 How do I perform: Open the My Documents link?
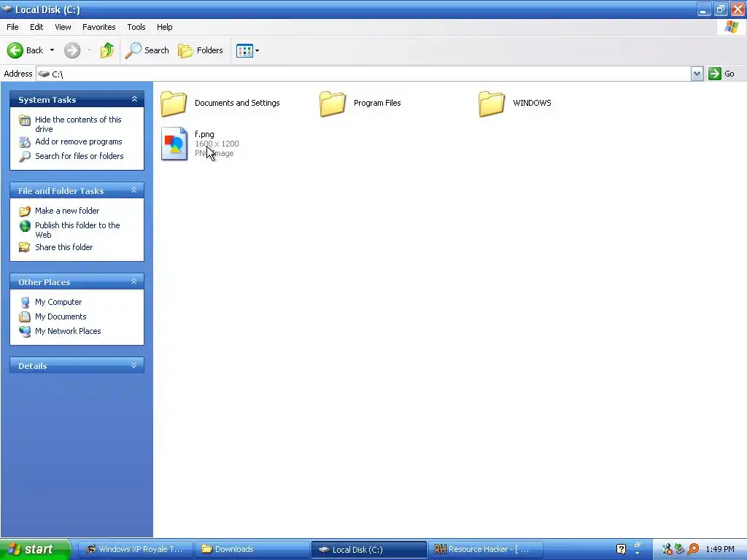[x=61, y=316]
